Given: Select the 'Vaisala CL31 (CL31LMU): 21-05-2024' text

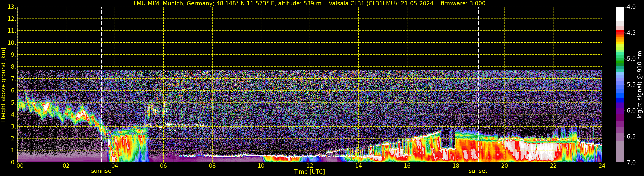Looking at the screenshot, I should tap(381, 3).
